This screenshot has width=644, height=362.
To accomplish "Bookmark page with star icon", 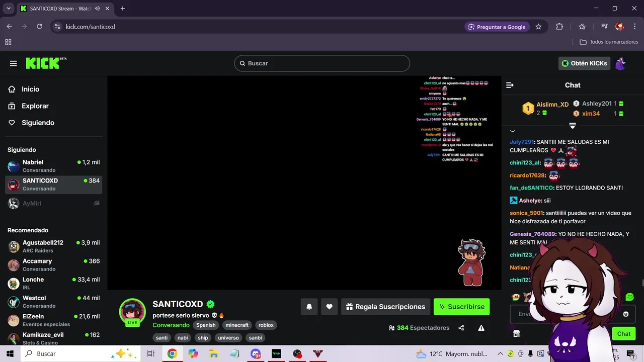I will pos(538,27).
